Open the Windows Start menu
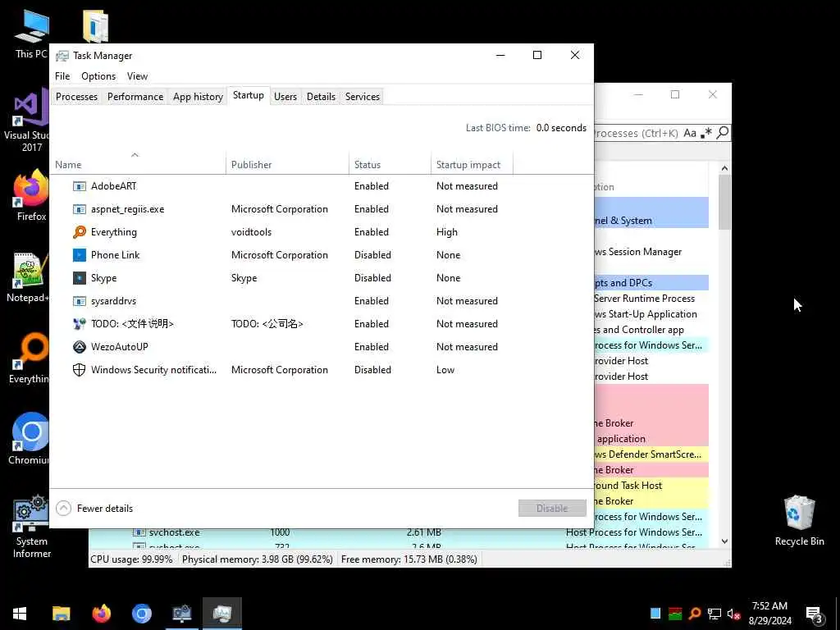840x630 pixels. pyautogui.click(x=20, y=614)
